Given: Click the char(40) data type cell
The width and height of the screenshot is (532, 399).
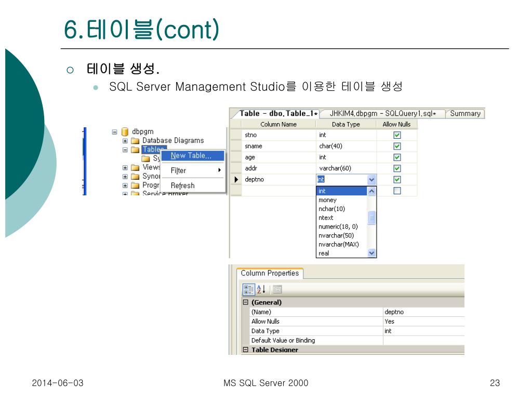Looking at the screenshot, I should pyautogui.click(x=346, y=146).
